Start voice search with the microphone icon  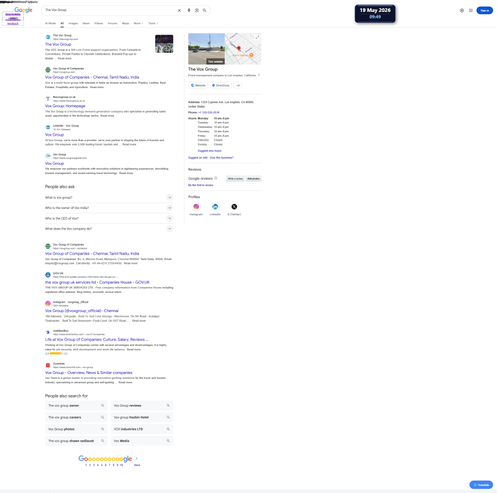[x=189, y=10]
